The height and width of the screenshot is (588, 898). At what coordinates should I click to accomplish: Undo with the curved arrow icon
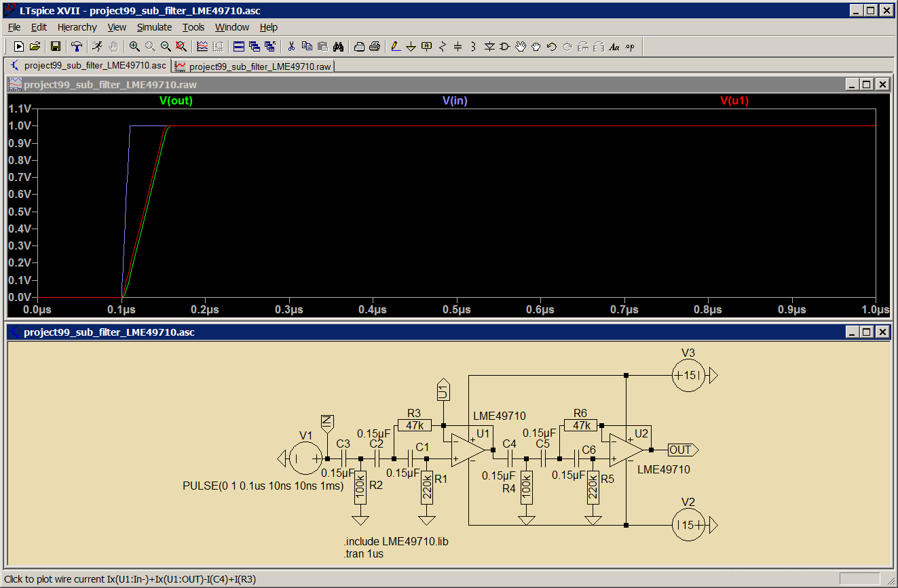point(552,46)
